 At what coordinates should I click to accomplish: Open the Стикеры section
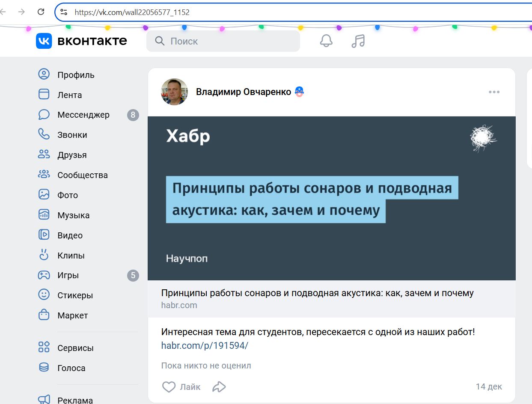click(x=44, y=295)
